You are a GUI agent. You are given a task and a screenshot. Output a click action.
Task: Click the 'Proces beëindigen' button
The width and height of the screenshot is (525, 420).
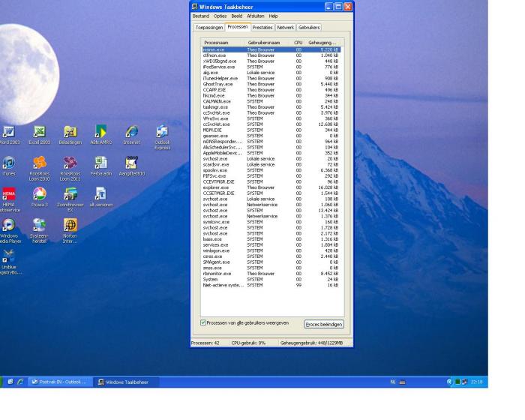click(324, 324)
